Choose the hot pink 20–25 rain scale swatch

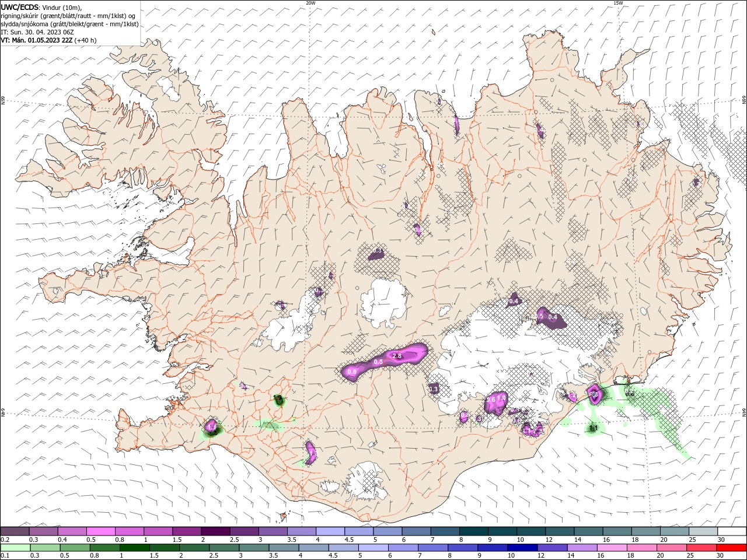(x=671, y=548)
